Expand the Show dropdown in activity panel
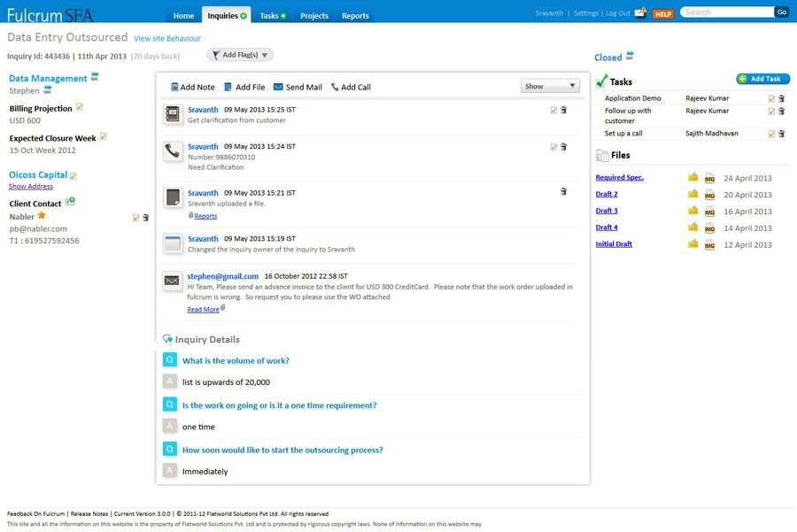This screenshot has height=532, width=797. pyautogui.click(x=550, y=86)
